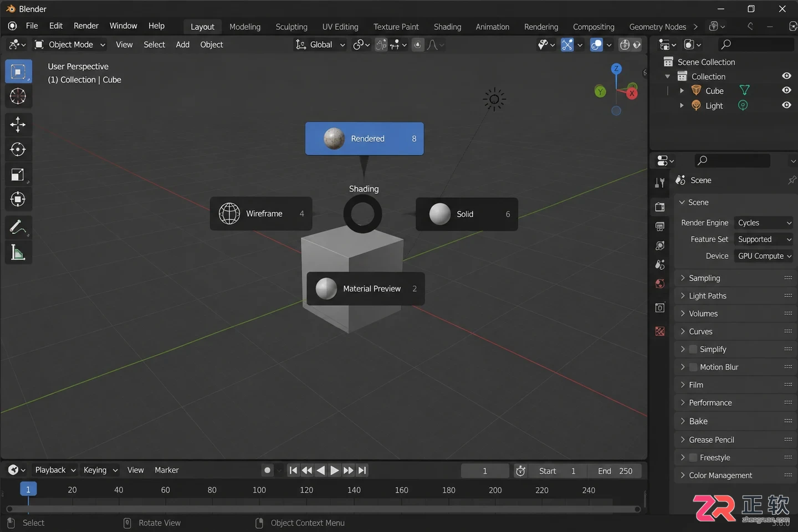The width and height of the screenshot is (798, 532).
Task: Open the Object Mode dropdown
Action: [70, 45]
